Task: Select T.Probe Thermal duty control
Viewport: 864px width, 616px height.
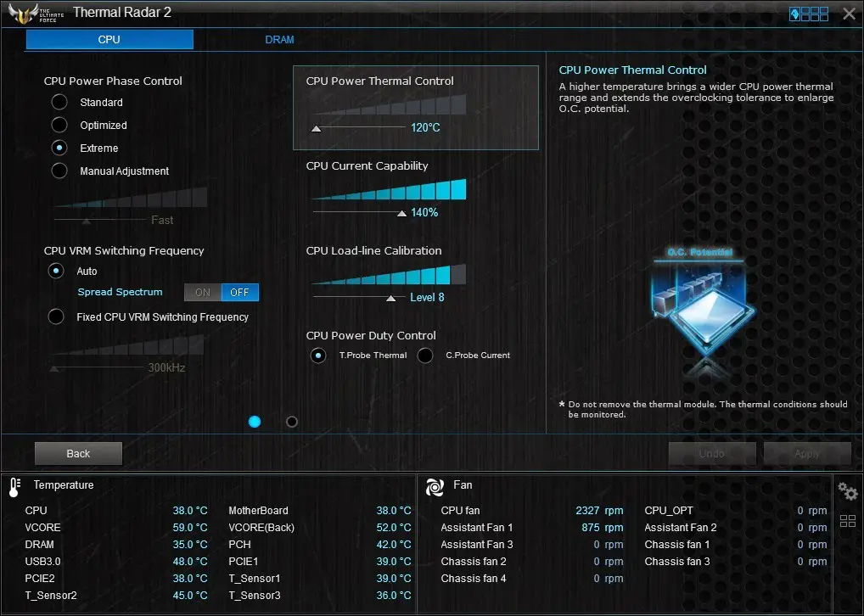Action: 318,356
